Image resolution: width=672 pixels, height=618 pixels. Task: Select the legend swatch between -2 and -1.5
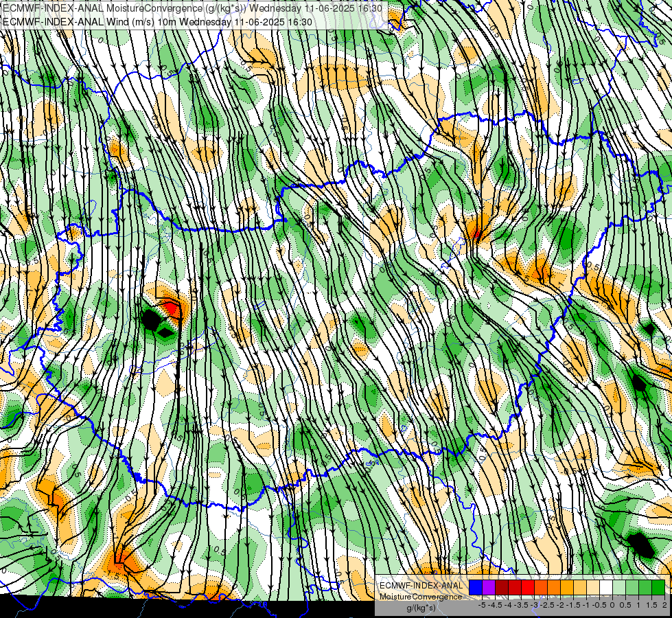567,587
